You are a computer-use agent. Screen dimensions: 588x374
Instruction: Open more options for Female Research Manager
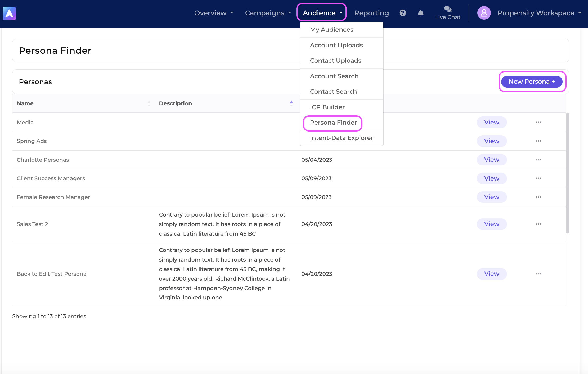point(538,197)
